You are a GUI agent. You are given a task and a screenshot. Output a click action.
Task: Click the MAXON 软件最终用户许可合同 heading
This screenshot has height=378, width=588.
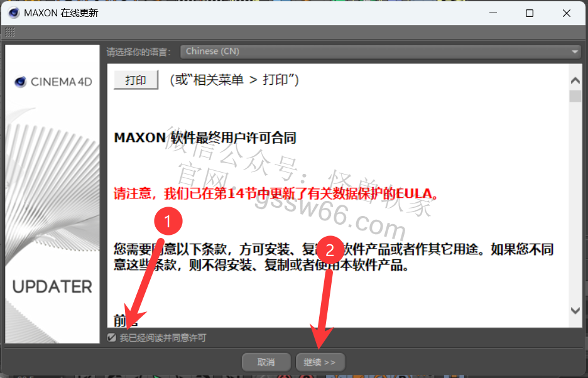pos(205,138)
